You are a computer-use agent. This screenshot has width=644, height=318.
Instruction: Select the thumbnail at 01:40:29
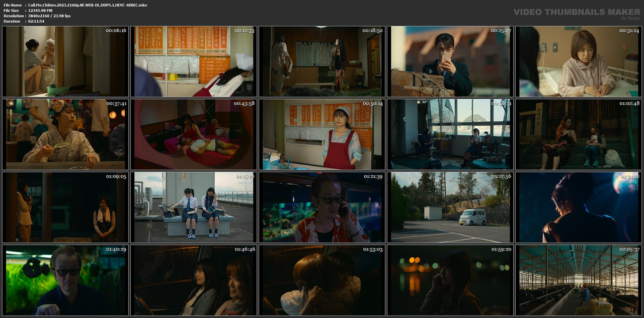pos(65,280)
